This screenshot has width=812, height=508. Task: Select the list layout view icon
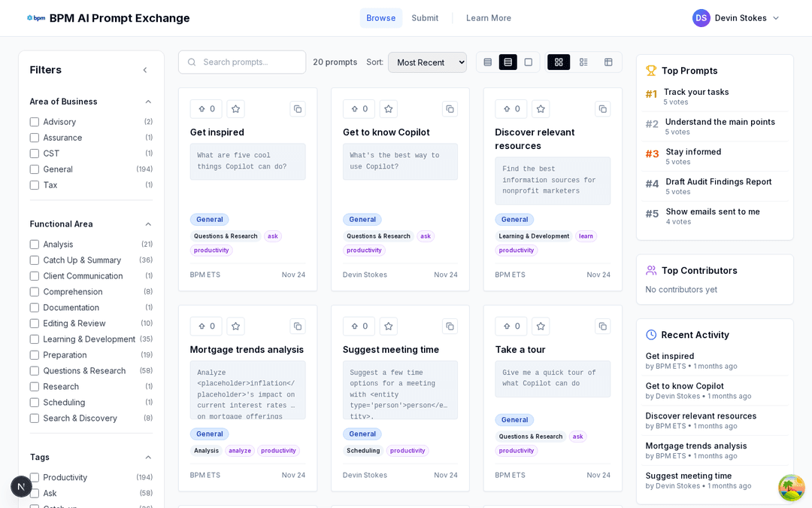click(583, 62)
